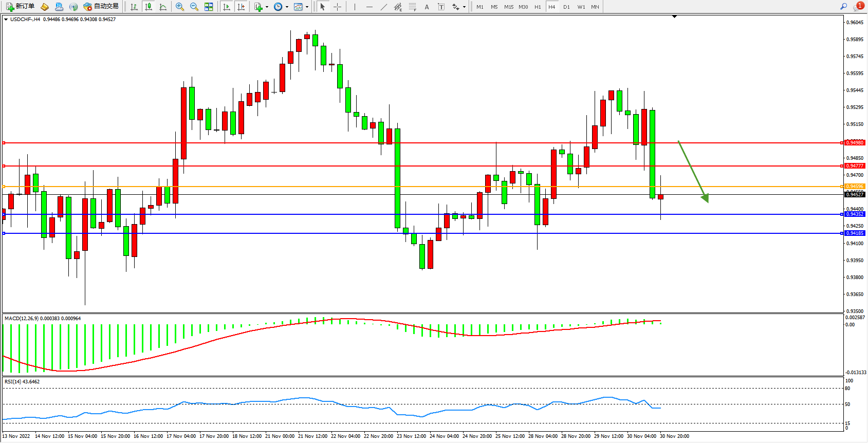Viewport: 868px width, 443px height.
Task: Switch chart to bar chart mode
Action: (x=134, y=7)
